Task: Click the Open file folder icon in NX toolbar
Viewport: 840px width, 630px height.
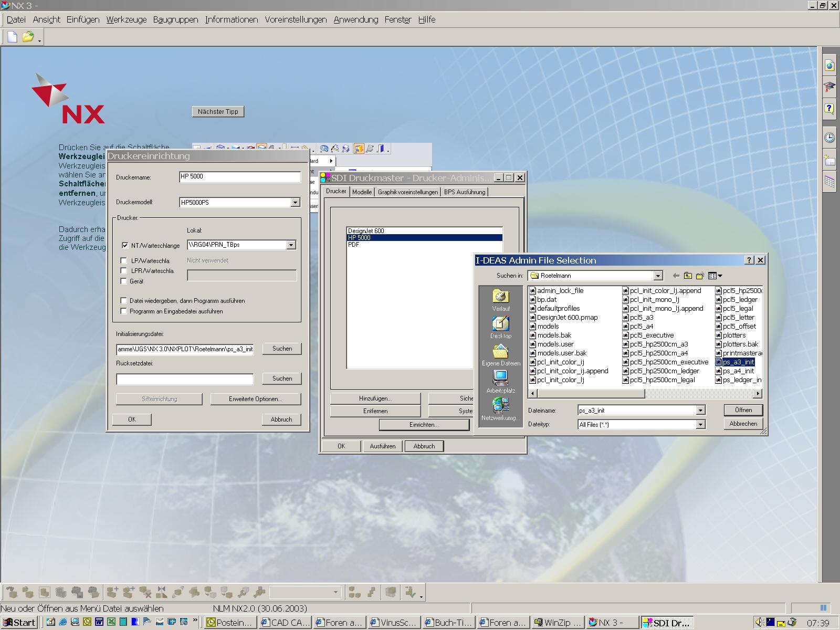Action: [x=28, y=37]
